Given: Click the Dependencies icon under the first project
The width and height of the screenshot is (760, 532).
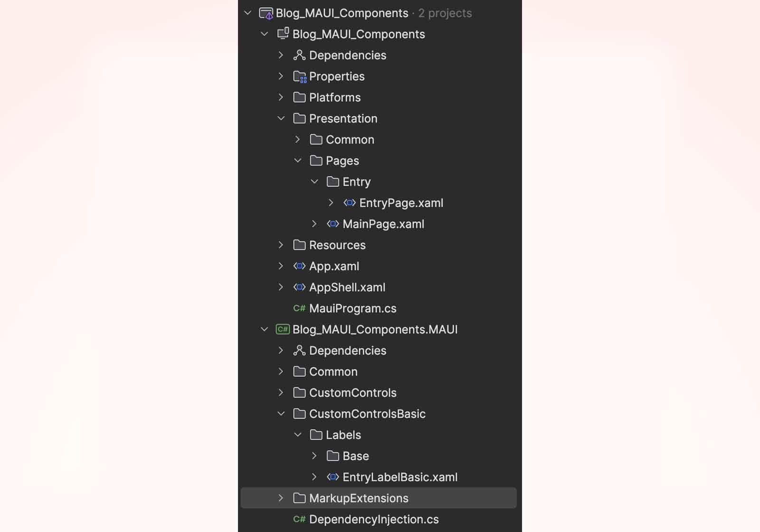Looking at the screenshot, I should 299,56.
